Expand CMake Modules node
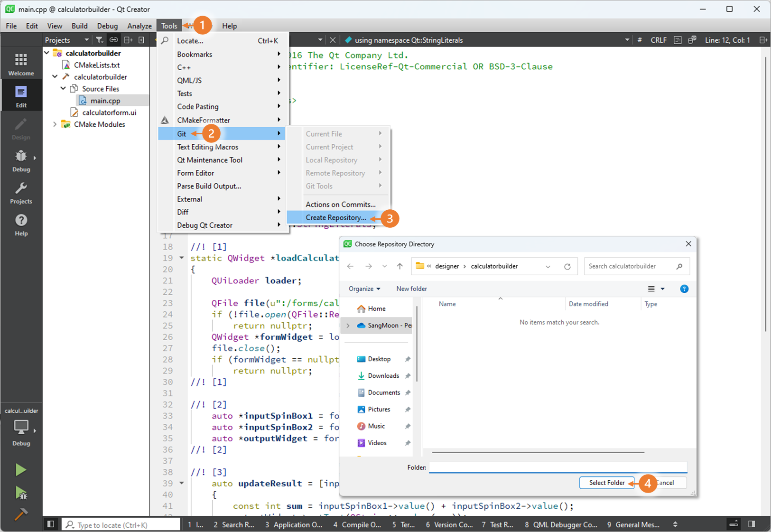 point(55,124)
